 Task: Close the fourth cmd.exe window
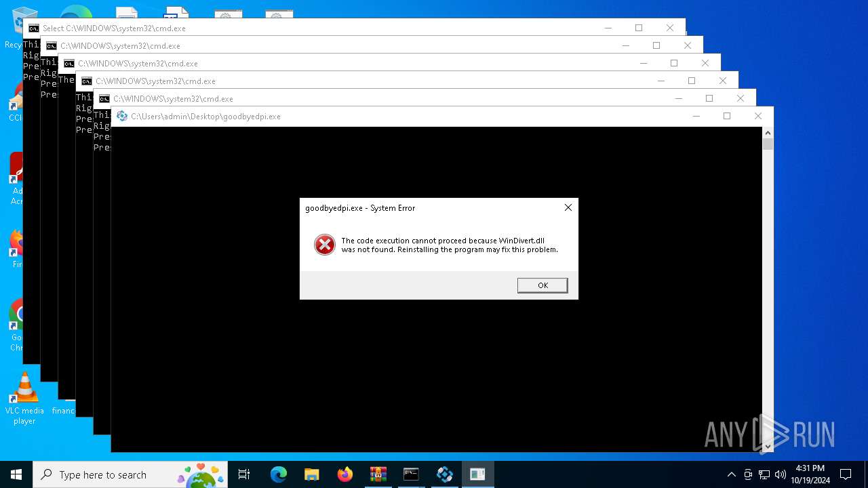(x=723, y=81)
